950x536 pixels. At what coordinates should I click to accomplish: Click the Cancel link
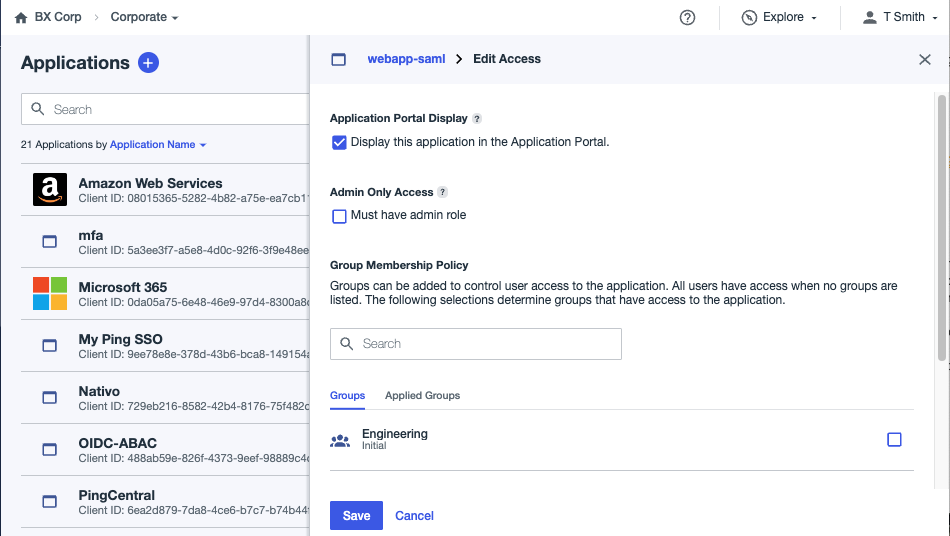pos(414,515)
